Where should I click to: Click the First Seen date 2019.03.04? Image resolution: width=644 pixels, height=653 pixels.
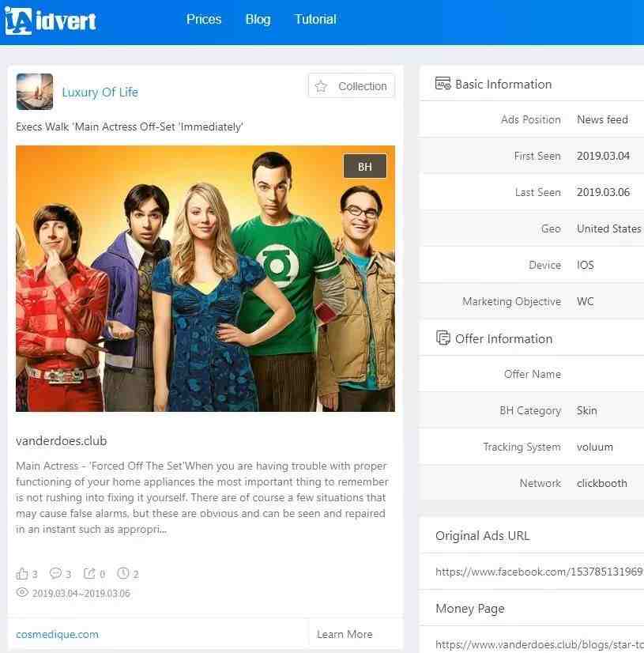[603, 156]
